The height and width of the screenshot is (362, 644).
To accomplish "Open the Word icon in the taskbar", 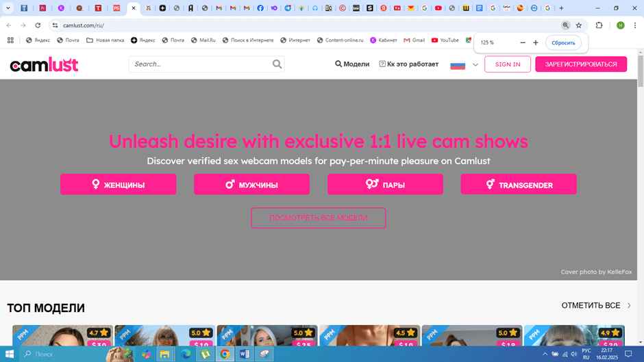I will [x=245, y=354].
